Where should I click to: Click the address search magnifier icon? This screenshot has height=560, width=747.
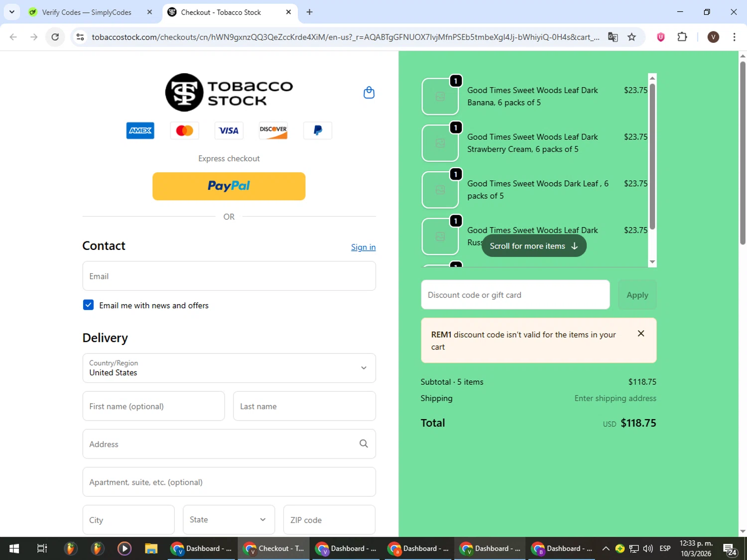(x=364, y=444)
